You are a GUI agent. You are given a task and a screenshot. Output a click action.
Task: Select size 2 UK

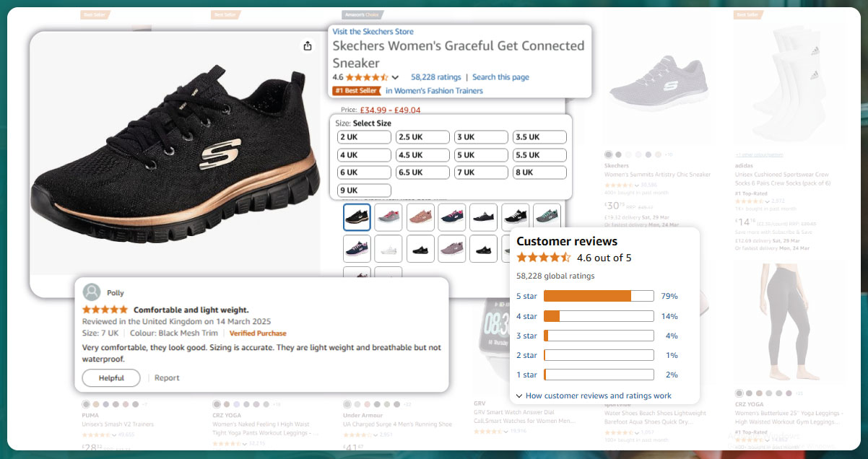tap(364, 137)
